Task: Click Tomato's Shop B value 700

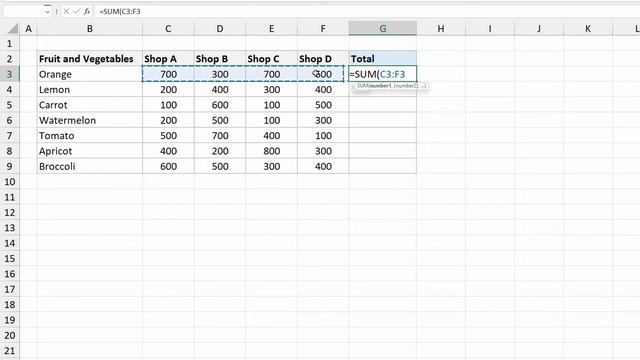Action: [220, 136]
